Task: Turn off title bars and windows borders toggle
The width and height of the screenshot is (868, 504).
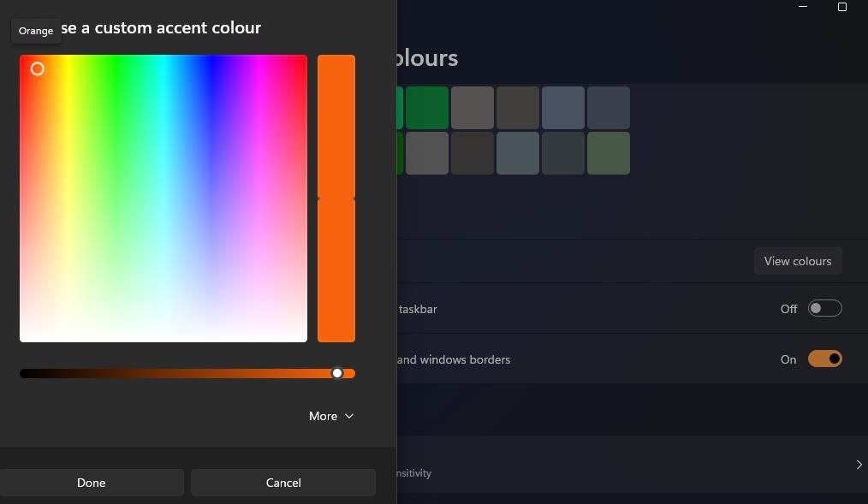Action: 825,359
